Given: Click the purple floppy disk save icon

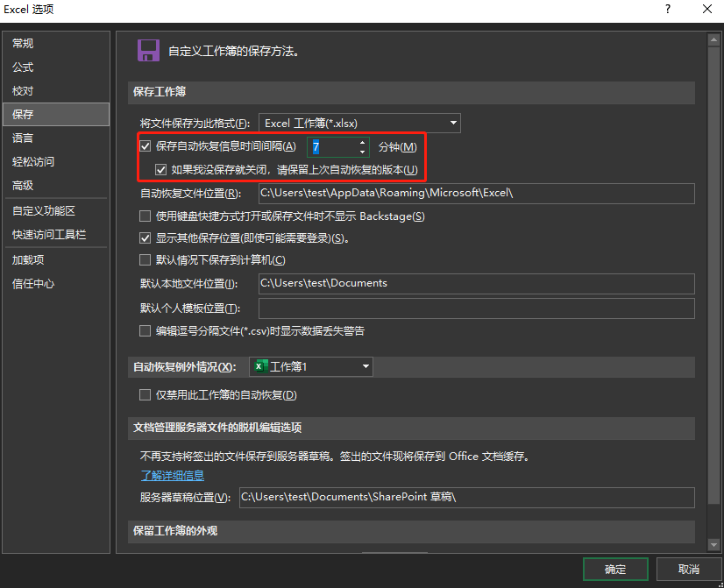Looking at the screenshot, I should 148,50.
